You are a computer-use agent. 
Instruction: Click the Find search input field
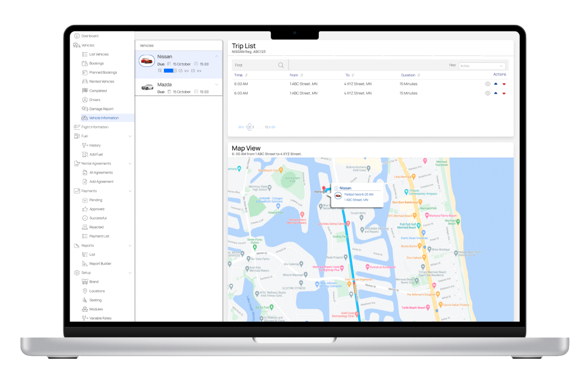point(260,65)
